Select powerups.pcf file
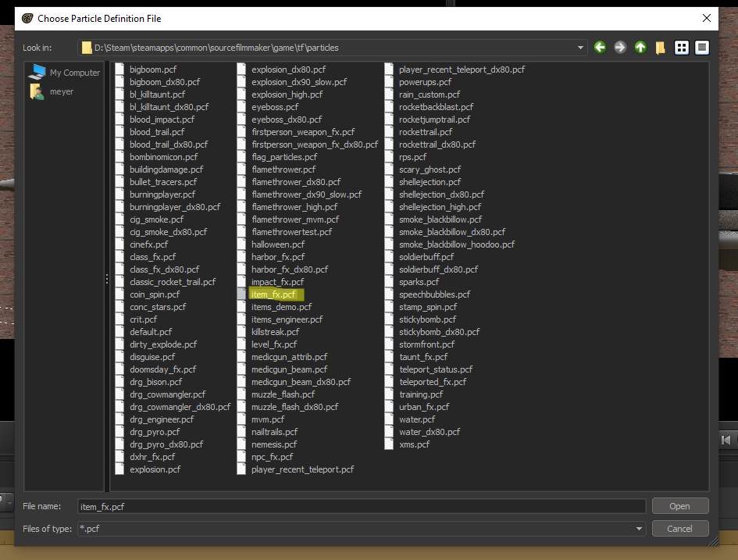The height and width of the screenshot is (560, 738). (x=425, y=82)
